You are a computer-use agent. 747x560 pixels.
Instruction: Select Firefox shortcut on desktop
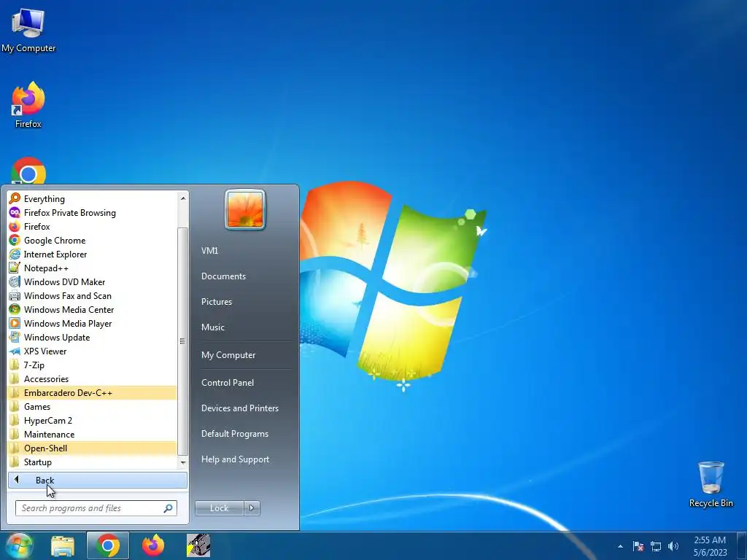(x=28, y=105)
